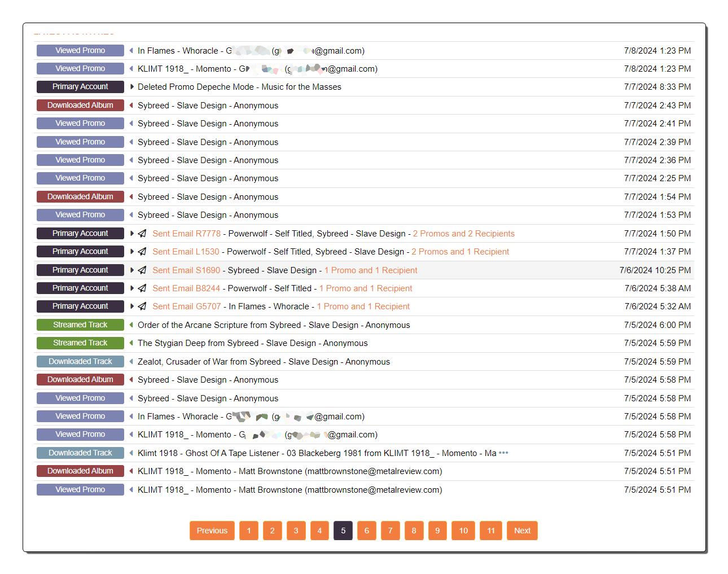728x574 pixels.
Task: Jump to page 9
Action: (437, 531)
